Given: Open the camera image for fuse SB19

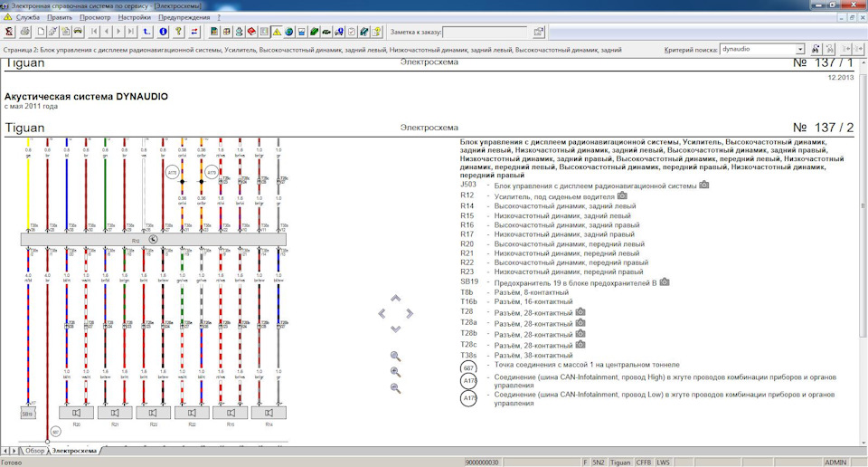Looking at the screenshot, I should (x=665, y=282).
